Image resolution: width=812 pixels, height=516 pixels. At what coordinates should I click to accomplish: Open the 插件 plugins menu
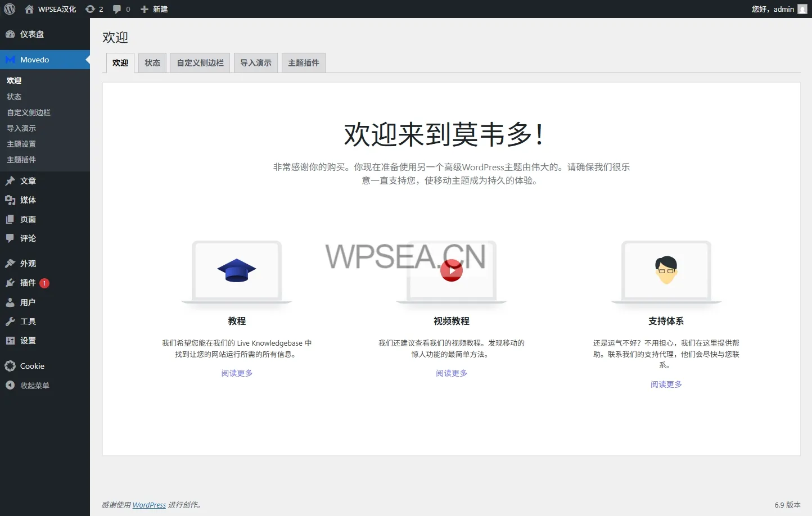(x=28, y=283)
